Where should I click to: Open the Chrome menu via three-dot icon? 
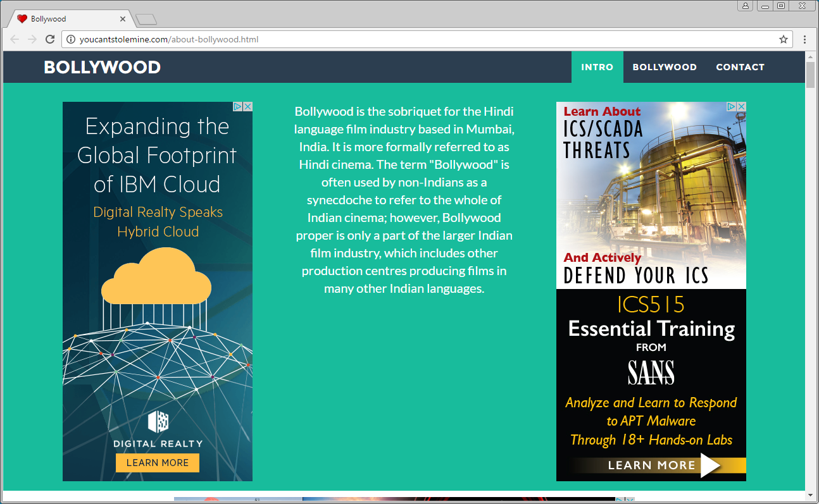(804, 39)
